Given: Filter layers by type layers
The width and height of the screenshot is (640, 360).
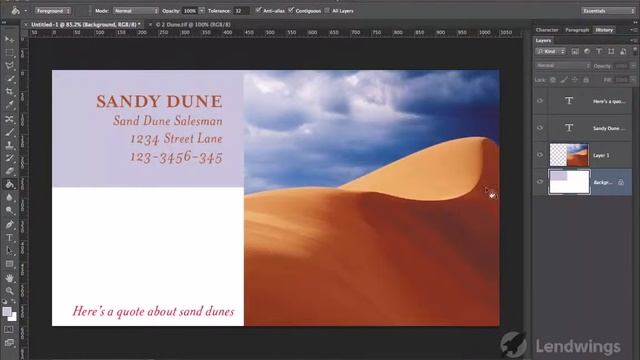Looking at the screenshot, I should [599, 51].
